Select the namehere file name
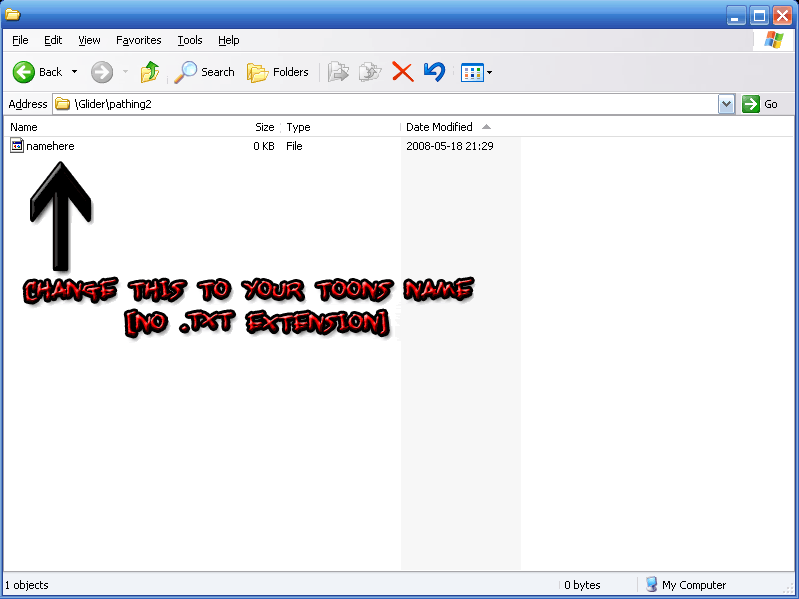Viewport: 799px width, 599px height. point(50,146)
